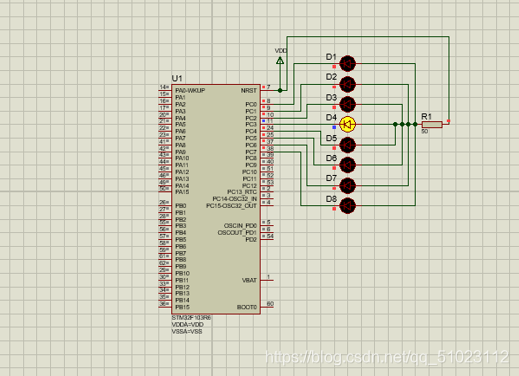Viewport: 519px width, 376px height.
Task: Click the BOOT0 pin label
Action: click(x=247, y=307)
